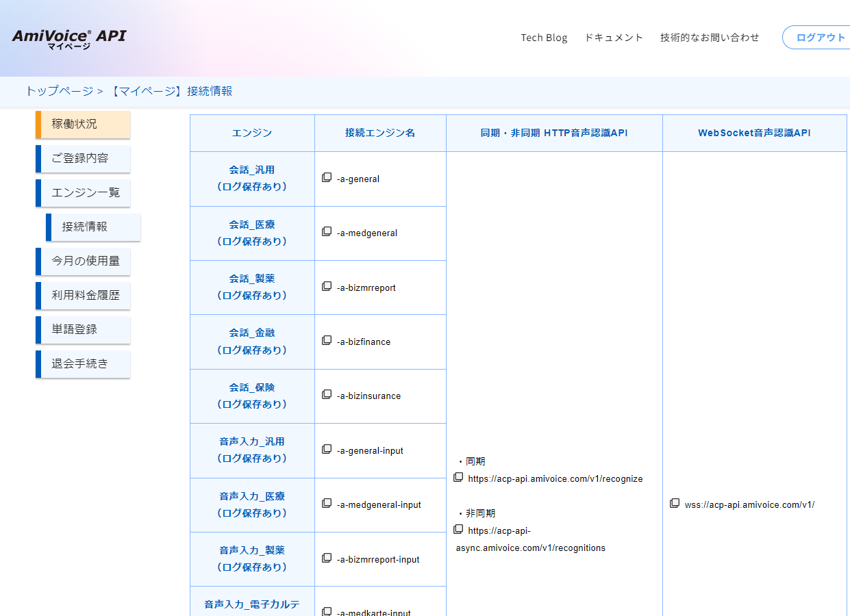The width and height of the screenshot is (850, 616).
Task: Copy the -a-medgeneral connection engine name
Action: [x=327, y=231]
